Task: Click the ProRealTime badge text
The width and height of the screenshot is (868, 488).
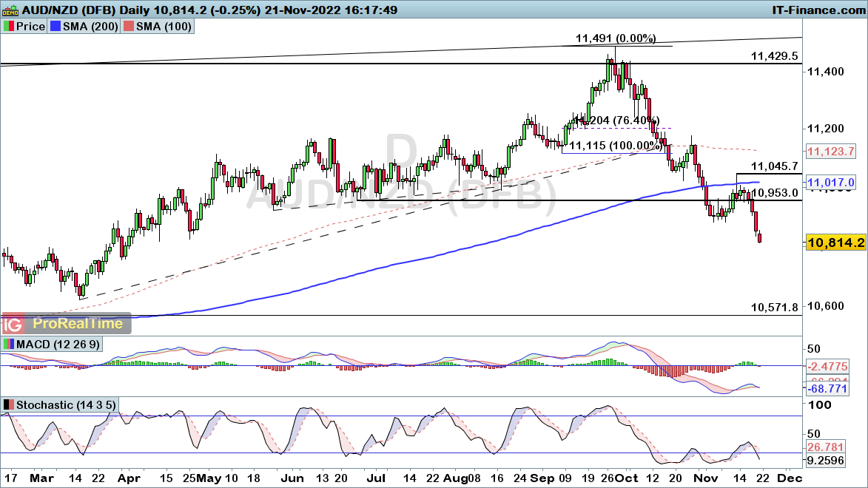Action: [78, 324]
